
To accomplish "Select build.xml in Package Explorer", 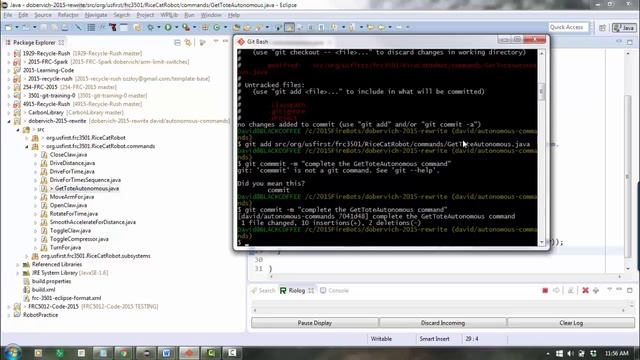I will pyautogui.click(x=44, y=290).
